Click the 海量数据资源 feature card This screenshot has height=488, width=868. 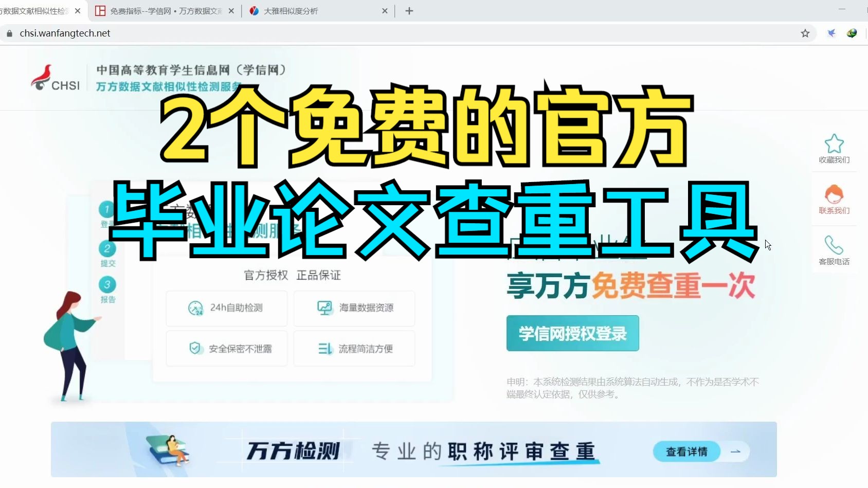click(x=354, y=308)
